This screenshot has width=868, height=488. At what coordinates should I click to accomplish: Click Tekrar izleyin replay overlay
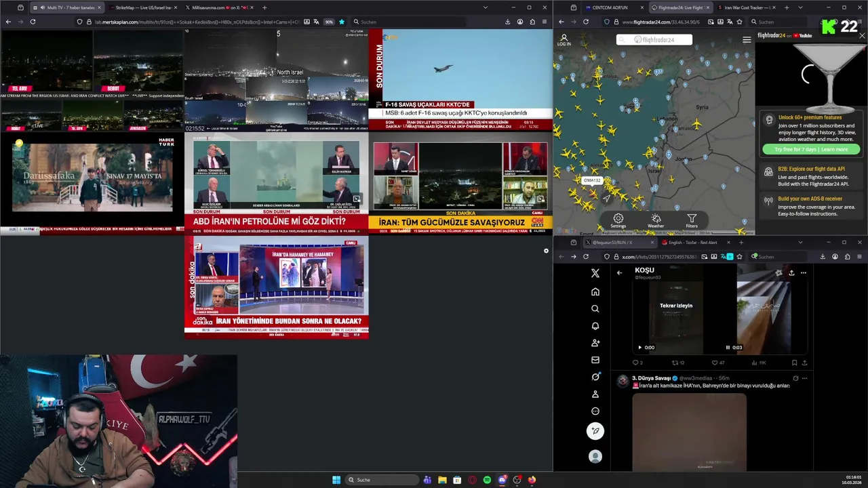click(676, 306)
